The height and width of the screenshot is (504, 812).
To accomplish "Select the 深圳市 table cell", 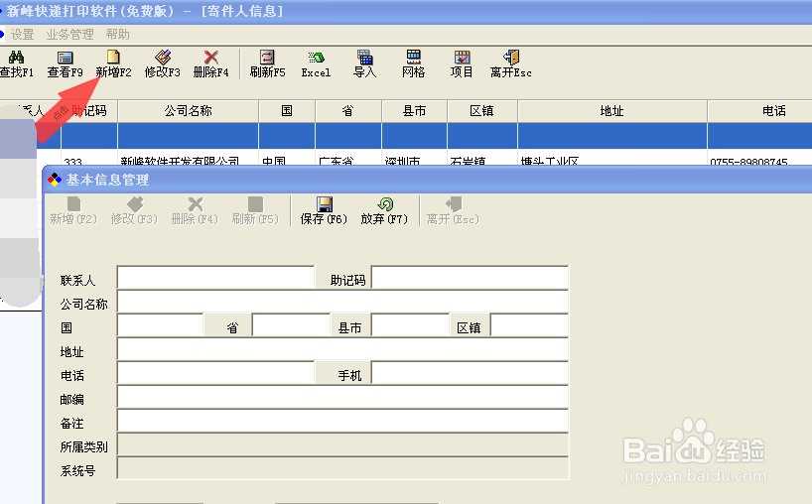I will 414,158.
